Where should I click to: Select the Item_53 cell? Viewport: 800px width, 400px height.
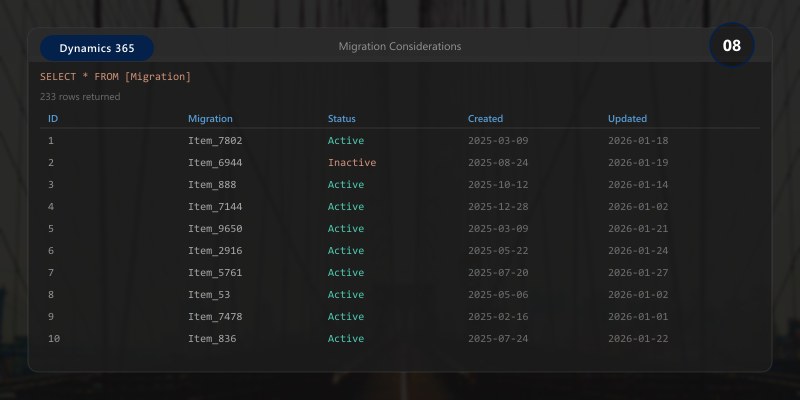pos(209,294)
